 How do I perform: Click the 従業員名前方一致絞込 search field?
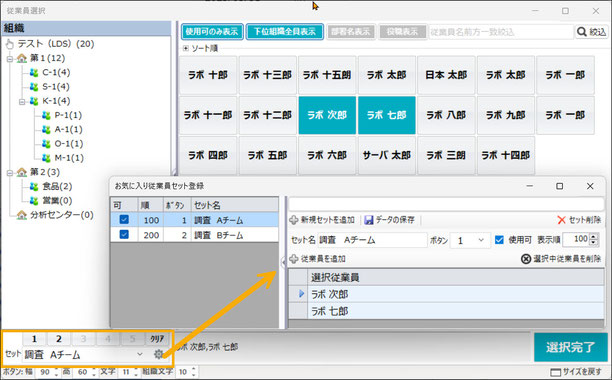coord(501,32)
